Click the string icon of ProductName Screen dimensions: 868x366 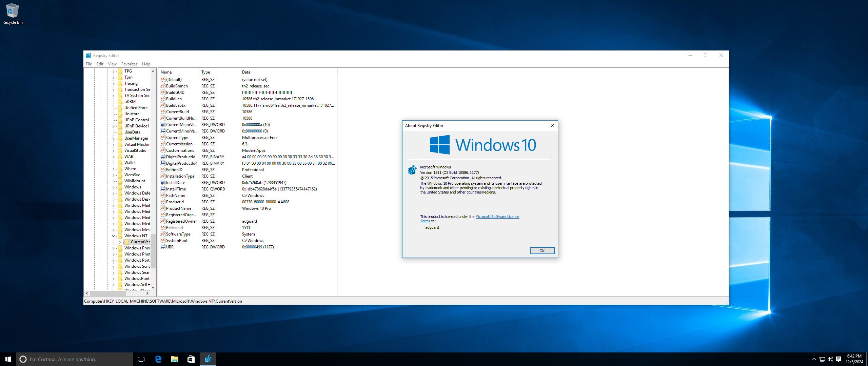pos(163,208)
